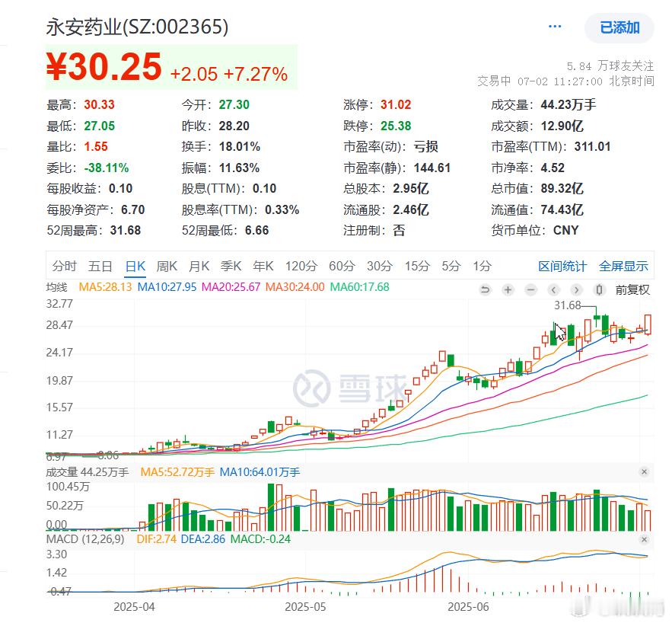Click the 换手 18.01% value
Image resolution: width=672 pixels, height=623 pixels.
pos(240,147)
